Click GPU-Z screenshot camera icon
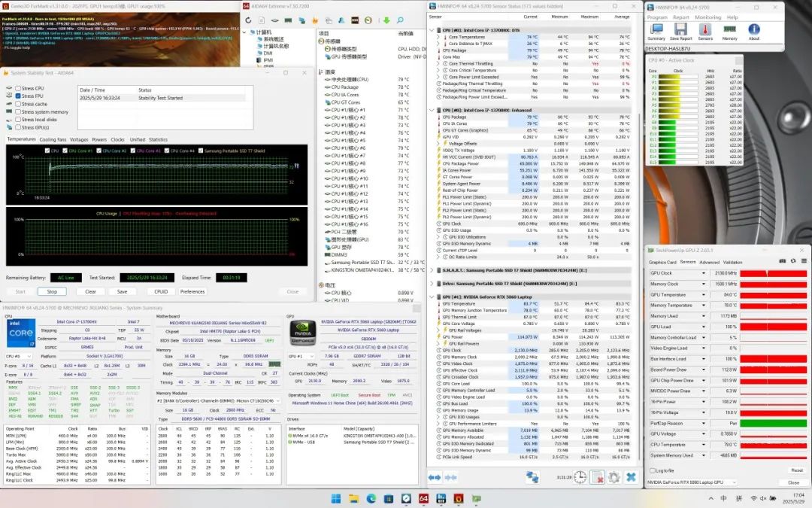This screenshot has width=812, height=508. (x=783, y=260)
